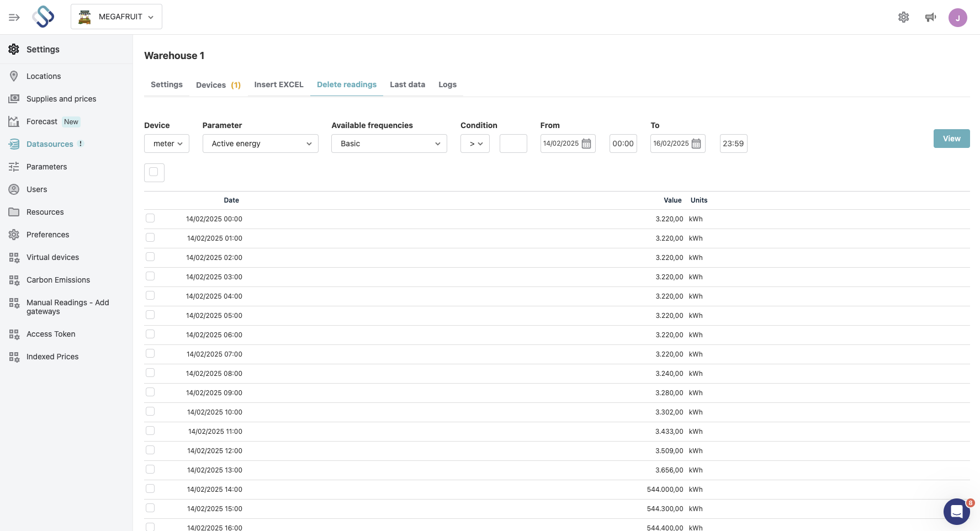This screenshot has height=531, width=980.
Task: Click the From time 00:00 field
Action: 623,144
